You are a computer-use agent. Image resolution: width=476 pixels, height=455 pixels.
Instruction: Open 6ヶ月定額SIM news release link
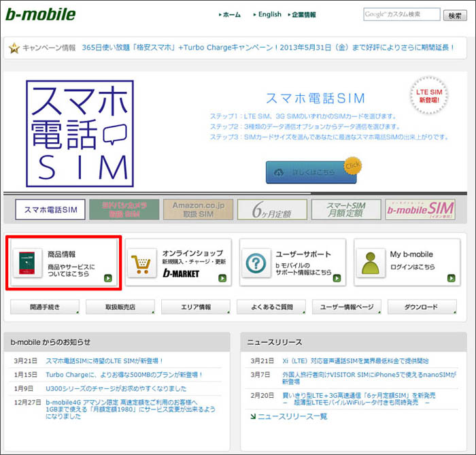[359, 399]
